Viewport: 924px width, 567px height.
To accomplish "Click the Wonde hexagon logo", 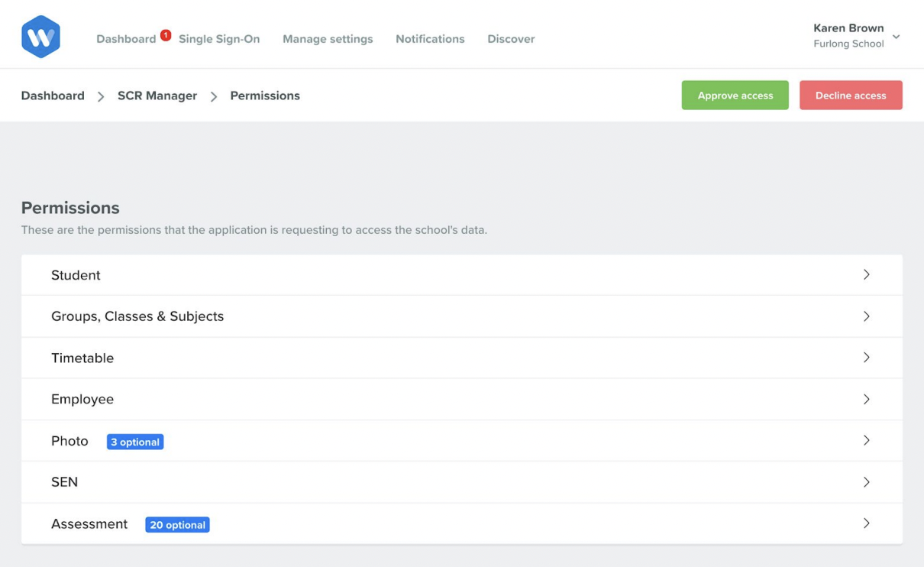I will coord(40,37).
